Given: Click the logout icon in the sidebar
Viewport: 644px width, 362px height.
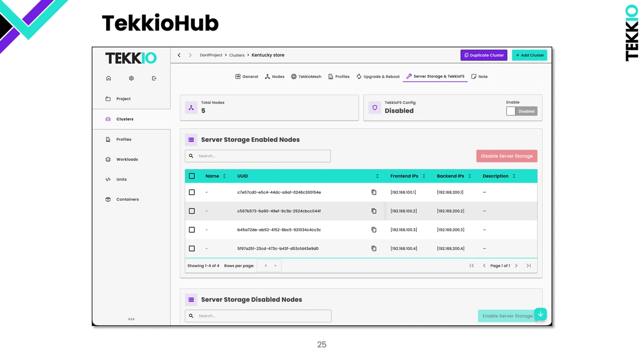Looking at the screenshot, I should tap(154, 78).
